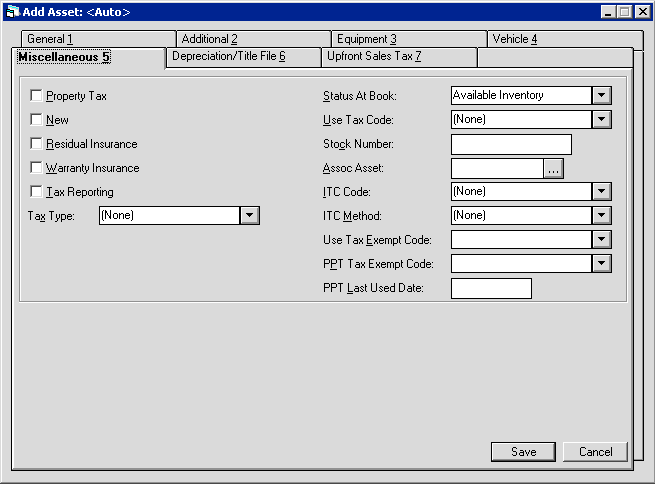Go to the Equipment 3 tab
The height and width of the screenshot is (484, 655).
[409, 39]
